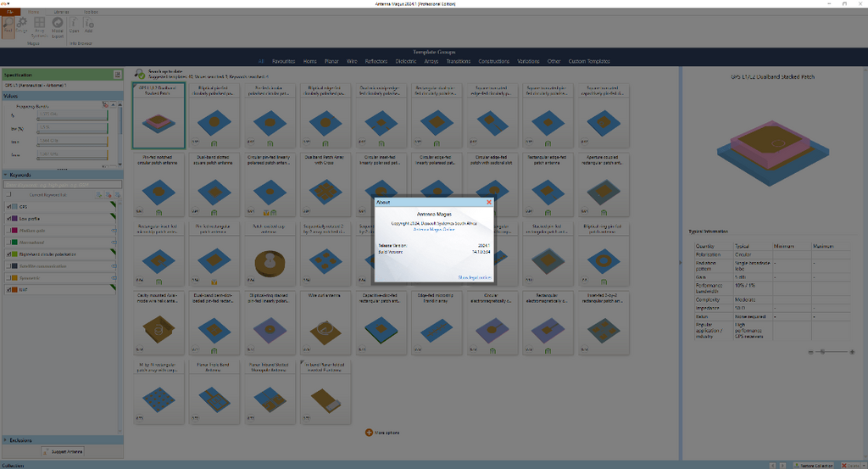Select GPS L1/L2 Dualband Stacked Patch thumbnail
Image resolution: width=868 pixels, height=469 pixels.
(x=159, y=115)
